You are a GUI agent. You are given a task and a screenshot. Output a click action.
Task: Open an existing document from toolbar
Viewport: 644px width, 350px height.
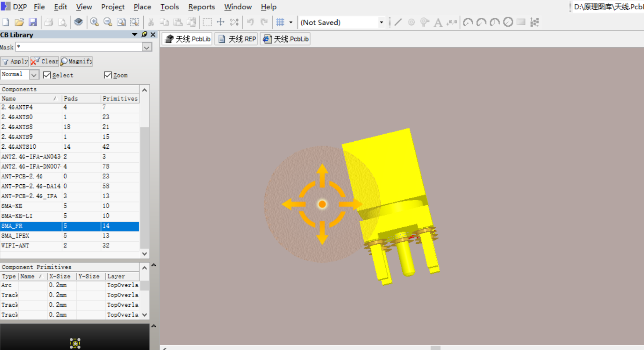pyautogui.click(x=19, y=22)
